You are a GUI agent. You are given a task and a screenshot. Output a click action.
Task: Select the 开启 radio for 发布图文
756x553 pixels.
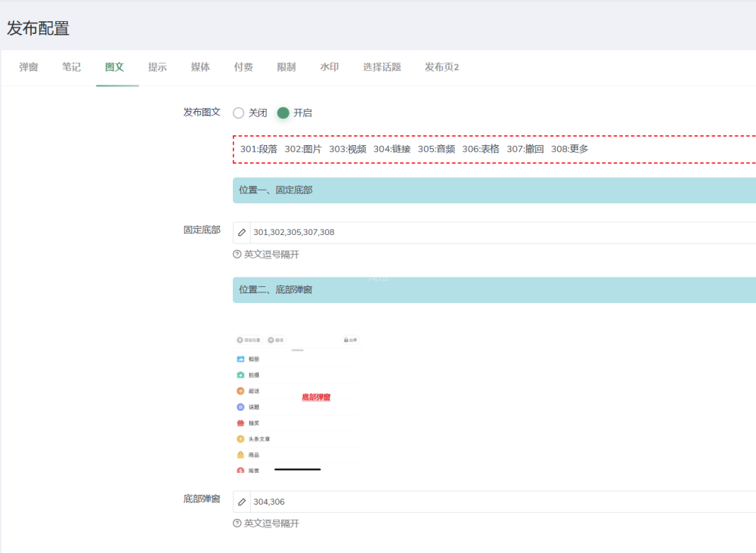click(x=283, y=113)
